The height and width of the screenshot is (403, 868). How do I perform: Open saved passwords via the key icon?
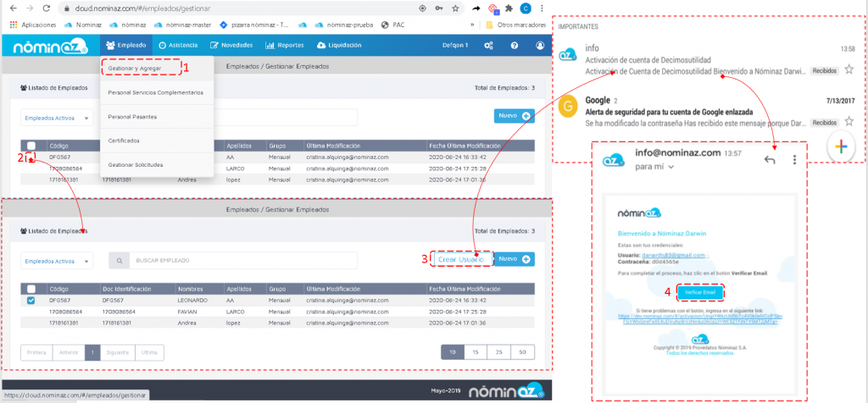pyautogui.click(x=439, y=8)
